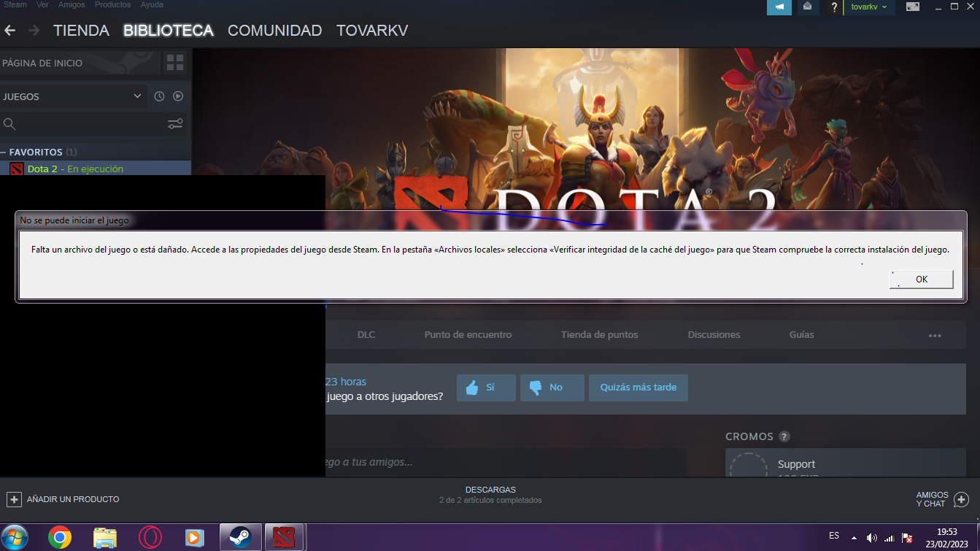This screenshot has width=980, height=551.
Task: Expand more game links ellipsis
Action: pyautogui.click(x=935, y=336)
